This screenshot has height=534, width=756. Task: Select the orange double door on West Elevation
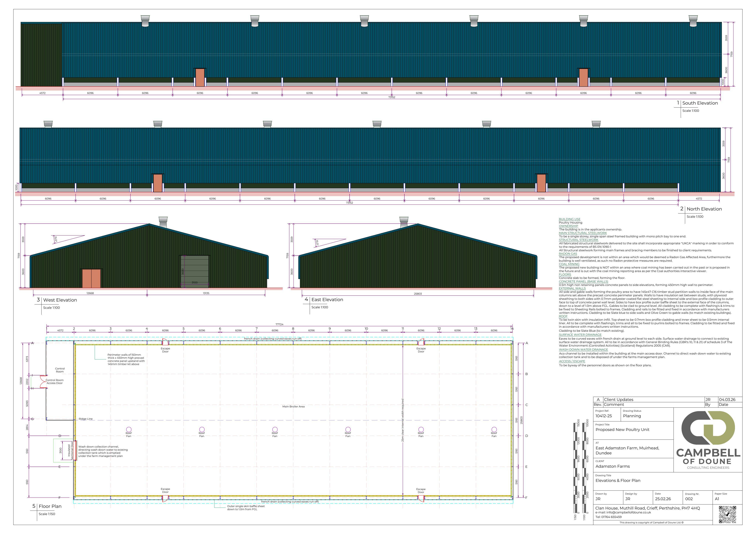[x=91, y=278]
